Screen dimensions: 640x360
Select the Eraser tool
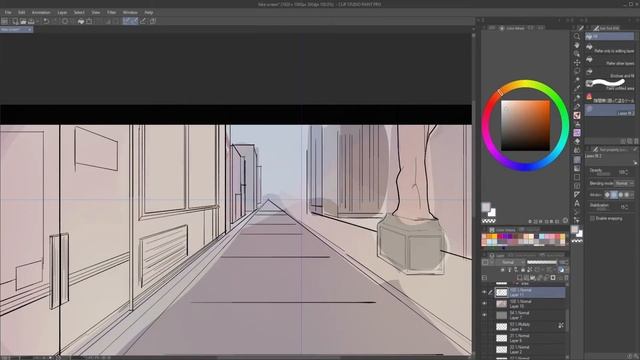[x=577, y=142]
